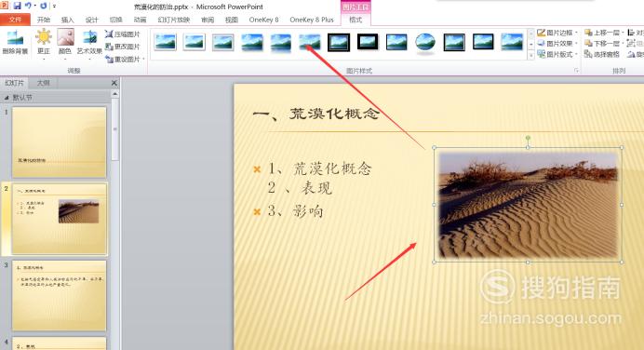
Task: Redo the last action
Action: click(44, 7)
